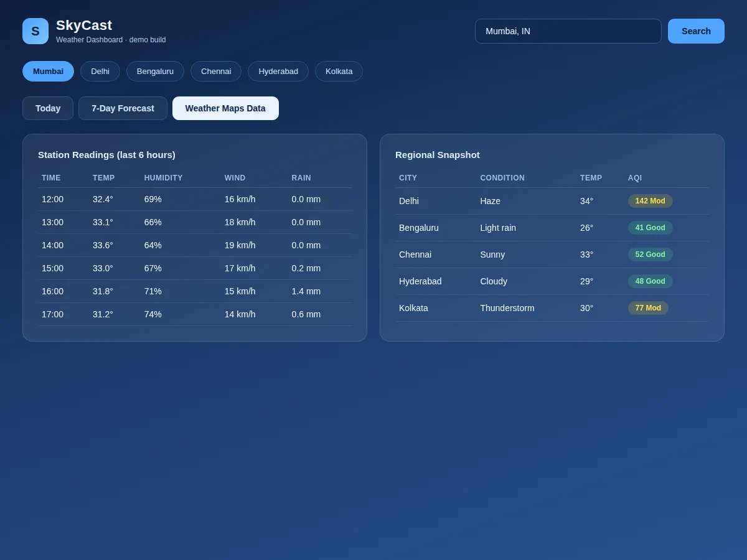Select the Mumbai city chip

tap(48, 71)
